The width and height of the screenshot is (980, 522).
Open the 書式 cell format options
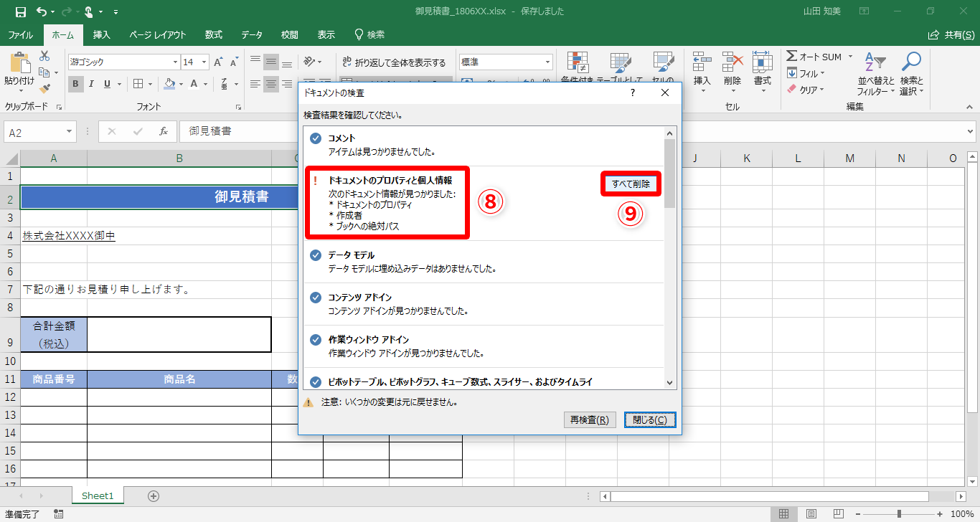[762, 72]
